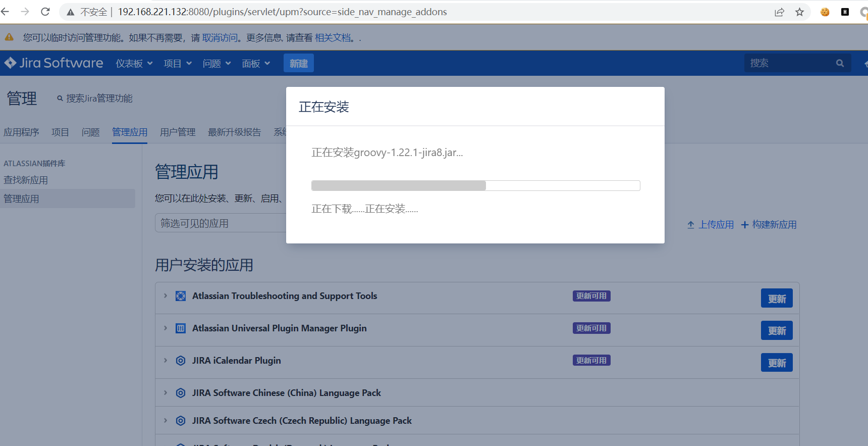
Task: Open the 面板 dropdown menu
Action: 256,63
